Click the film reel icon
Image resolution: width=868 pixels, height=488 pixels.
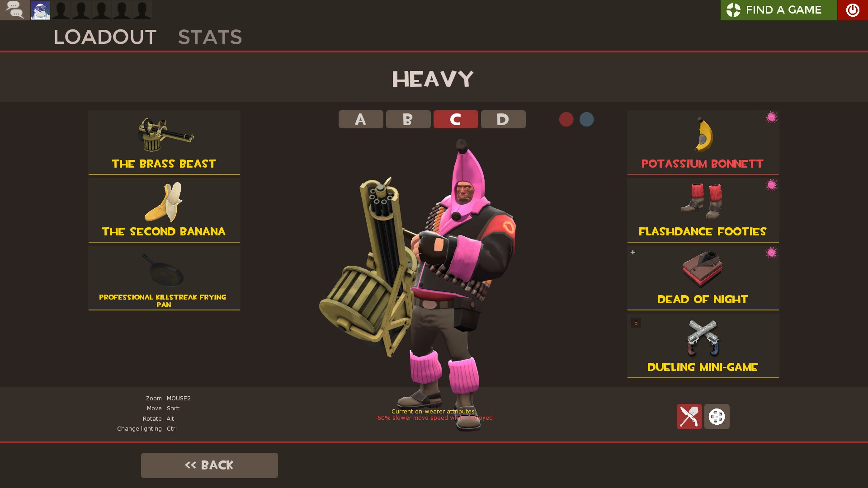(717, 416)
